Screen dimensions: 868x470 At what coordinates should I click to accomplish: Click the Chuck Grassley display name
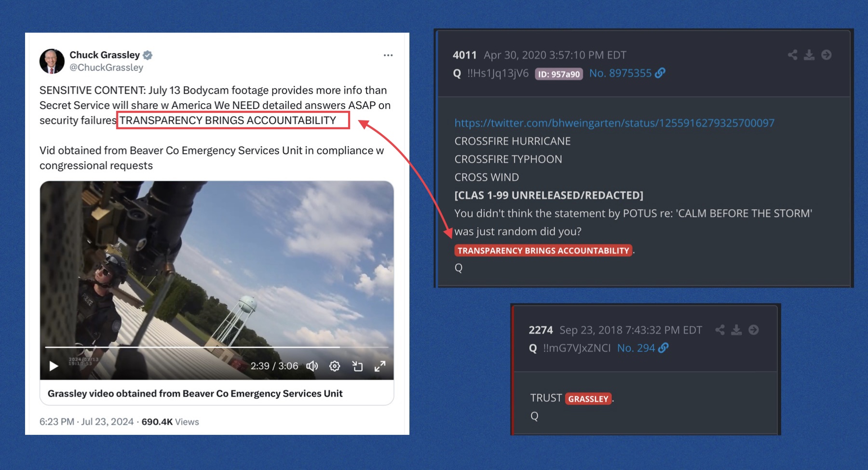pyautogui.click(x=105, y=55)
